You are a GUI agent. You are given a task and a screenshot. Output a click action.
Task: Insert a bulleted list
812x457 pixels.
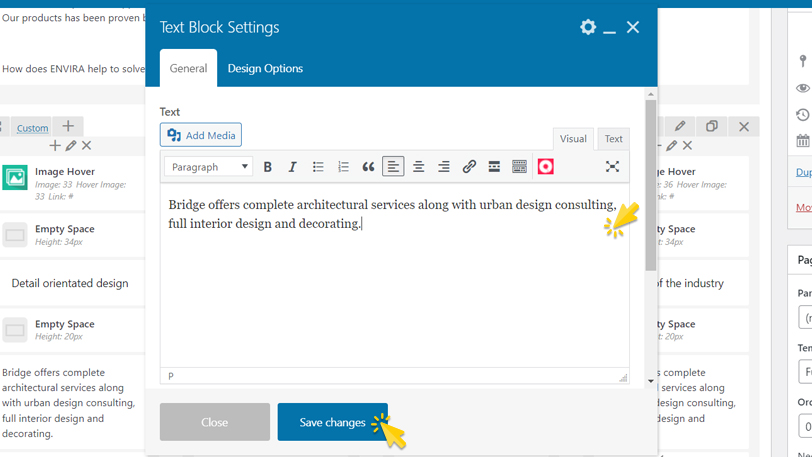click(318, 167)
